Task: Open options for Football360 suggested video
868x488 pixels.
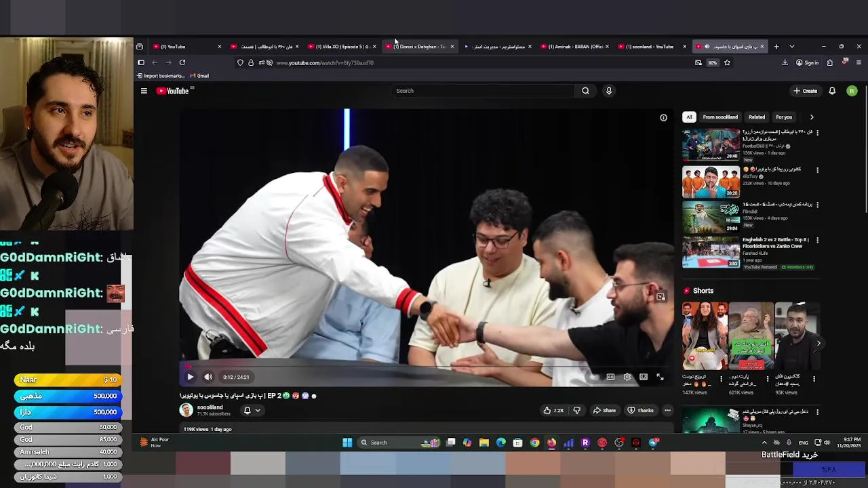Action: 817,133
